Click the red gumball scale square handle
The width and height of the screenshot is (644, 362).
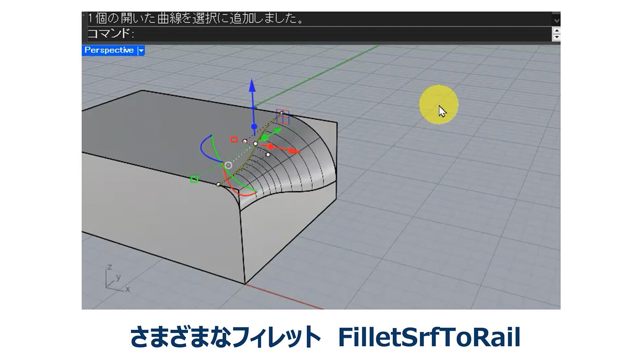233,139
